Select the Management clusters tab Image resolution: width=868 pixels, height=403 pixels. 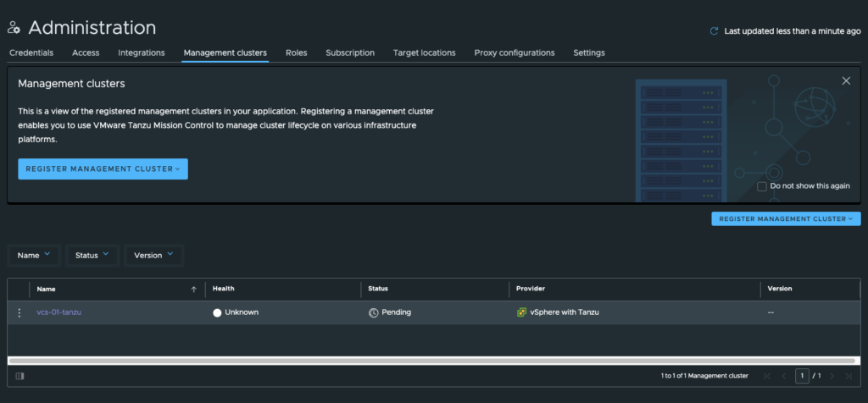[225, 53]
